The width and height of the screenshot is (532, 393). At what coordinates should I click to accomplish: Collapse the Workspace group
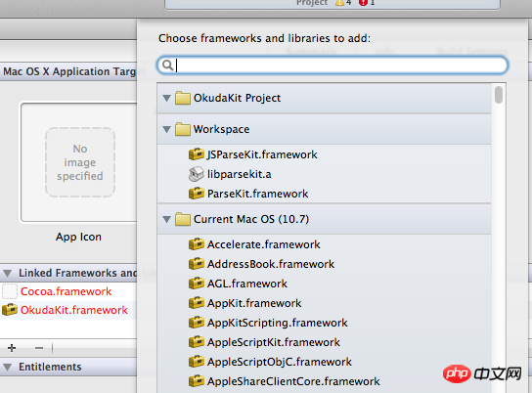(x=166, y=129)
